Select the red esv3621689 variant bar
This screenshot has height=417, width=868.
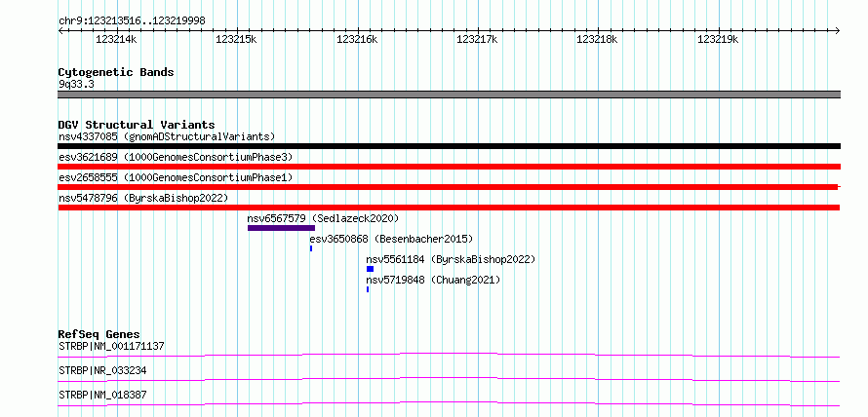pos(449,167)
